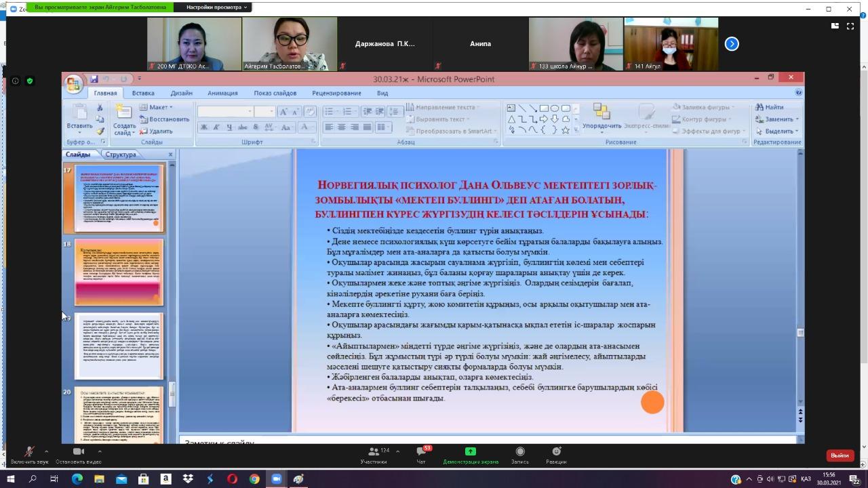Expand the Макет layout dropdown
The image size is (868, 488).
156,107
